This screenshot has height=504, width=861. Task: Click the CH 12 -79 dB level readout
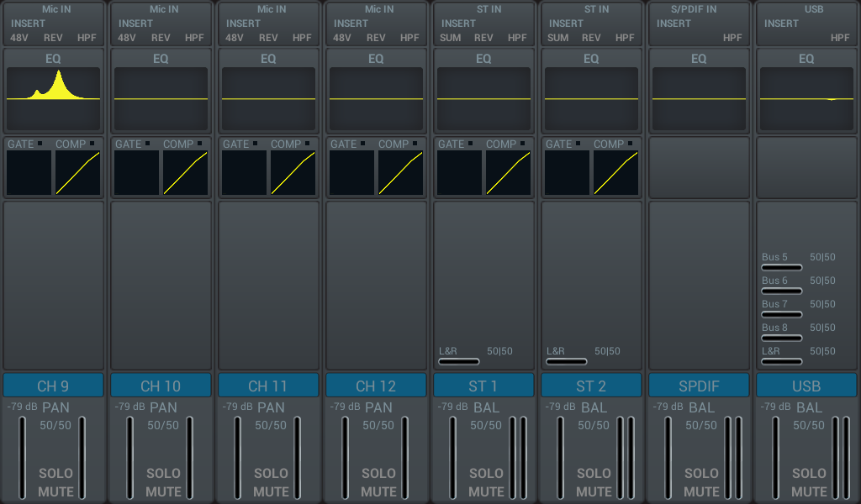[x=346, y=407]
